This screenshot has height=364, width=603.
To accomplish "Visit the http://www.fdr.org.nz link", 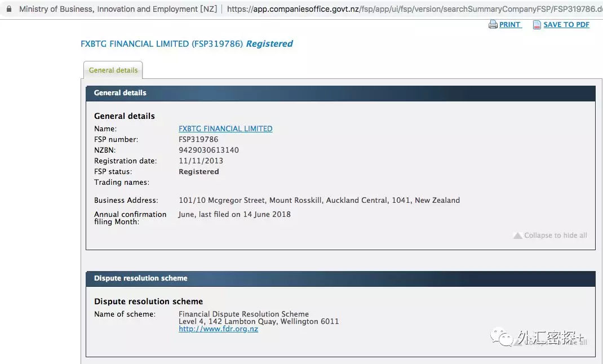I will pyautogui.click(x=218, y=329).
